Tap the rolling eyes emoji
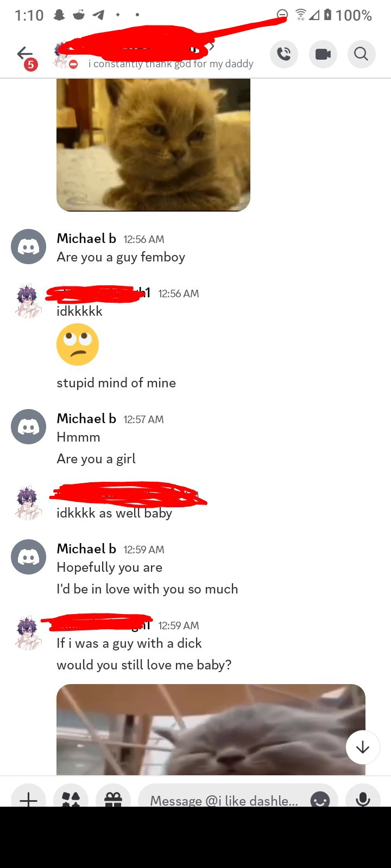Viewport: 391px width, 868px height. [78, 344]
